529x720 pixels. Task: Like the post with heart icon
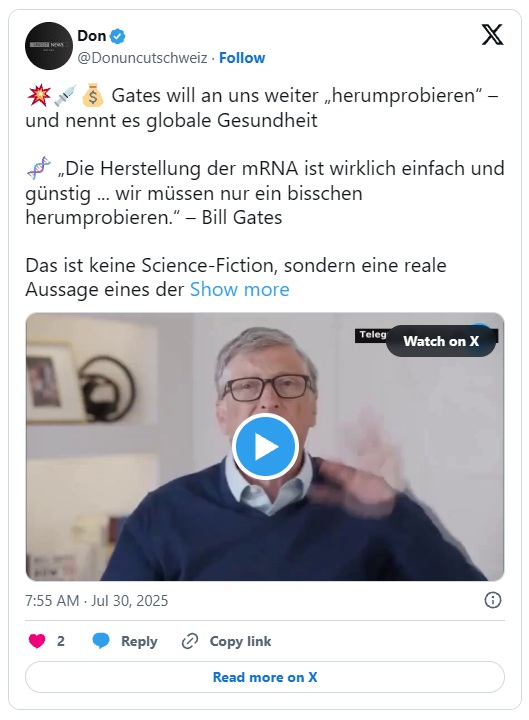coord(37,641)
